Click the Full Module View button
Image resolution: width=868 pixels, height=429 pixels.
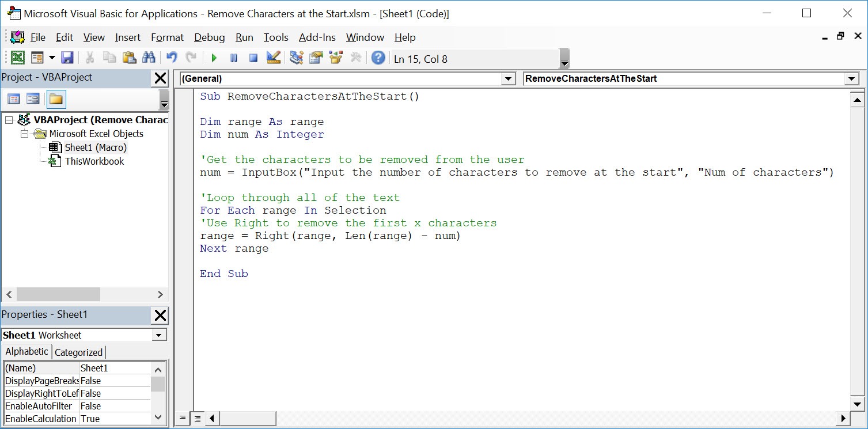click(197, 418)
